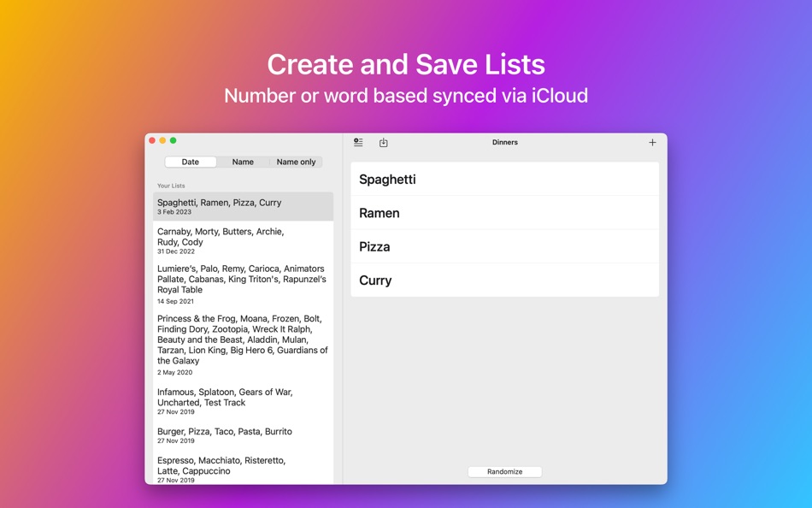Open the Infamous, Splatoon, Gears of War list
Viewport: 812px width, 508px height.
pyautogui.click(x=244, y=401)
